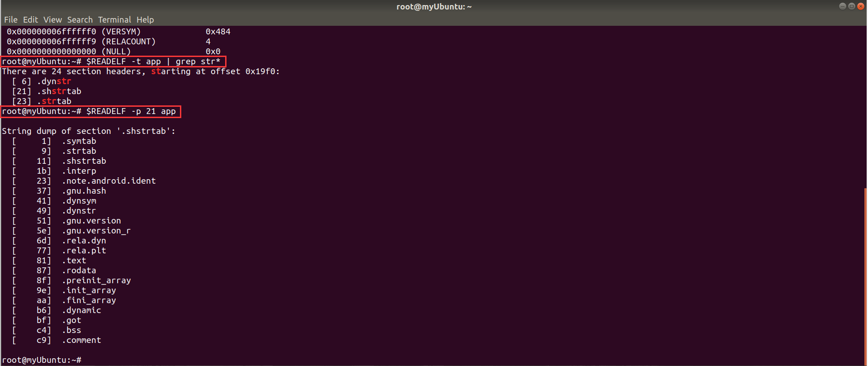Maximize the terminal window
Screen dimensions: 868x366
pyautogui.click(x=851, y=6)
